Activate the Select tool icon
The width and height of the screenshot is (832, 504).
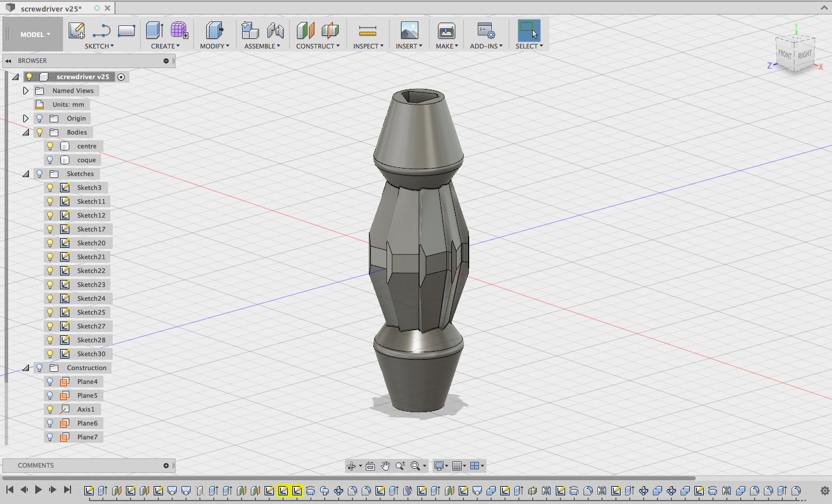coord(529,30)
